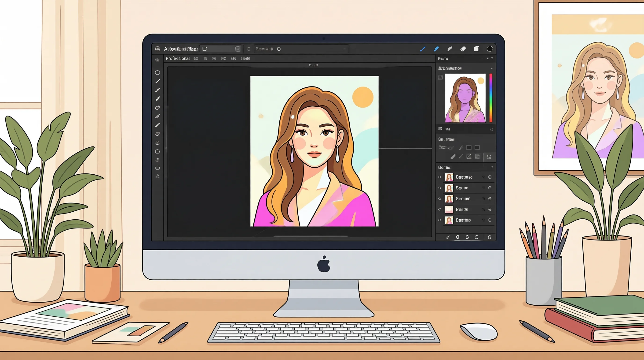Pick a hue on the vertical rainbow slider
This screenshot has width=644, height=360.
click(491, 98)
